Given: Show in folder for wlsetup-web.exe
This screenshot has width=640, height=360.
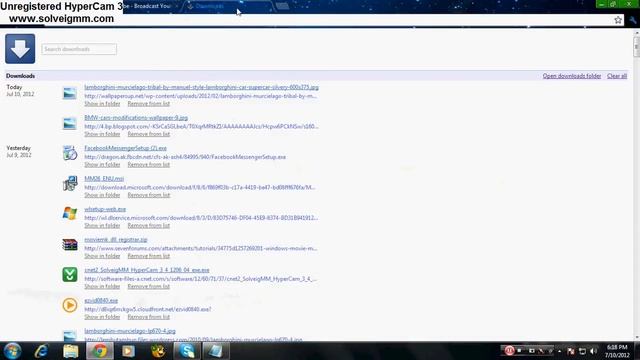Looking at the screenshot, I should [102, 225].
